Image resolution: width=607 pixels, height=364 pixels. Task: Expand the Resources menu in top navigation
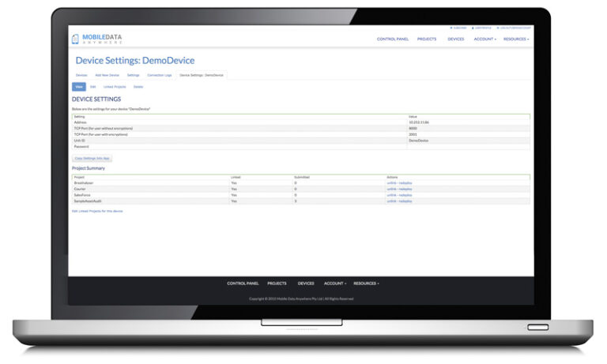[x=516, y=39]
